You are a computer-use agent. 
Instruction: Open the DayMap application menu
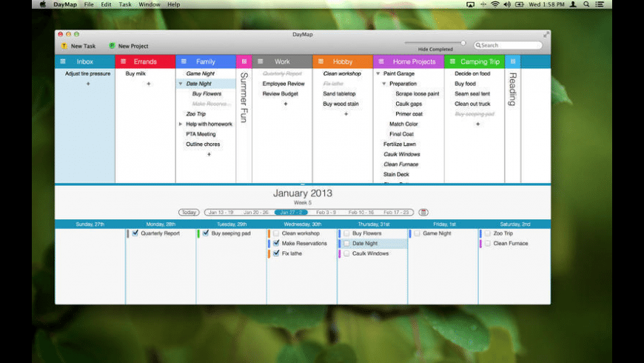[x=65, y=4]
